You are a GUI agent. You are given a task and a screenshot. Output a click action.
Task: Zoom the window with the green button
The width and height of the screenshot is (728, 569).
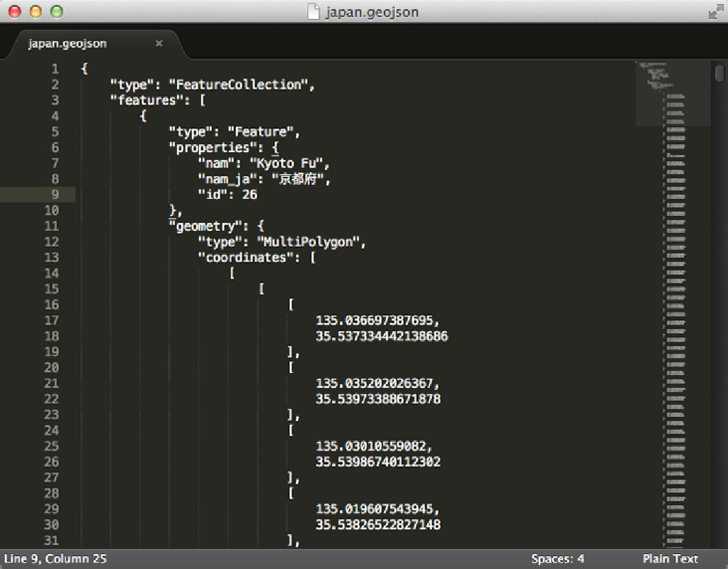click(56, 11)
